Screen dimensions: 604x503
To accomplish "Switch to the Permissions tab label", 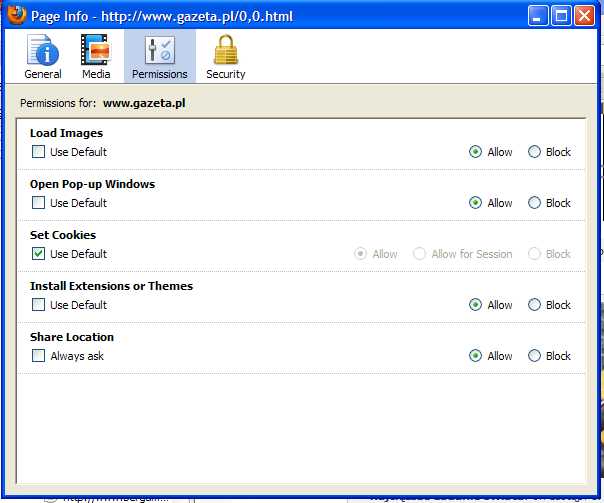I will (160, 74).
